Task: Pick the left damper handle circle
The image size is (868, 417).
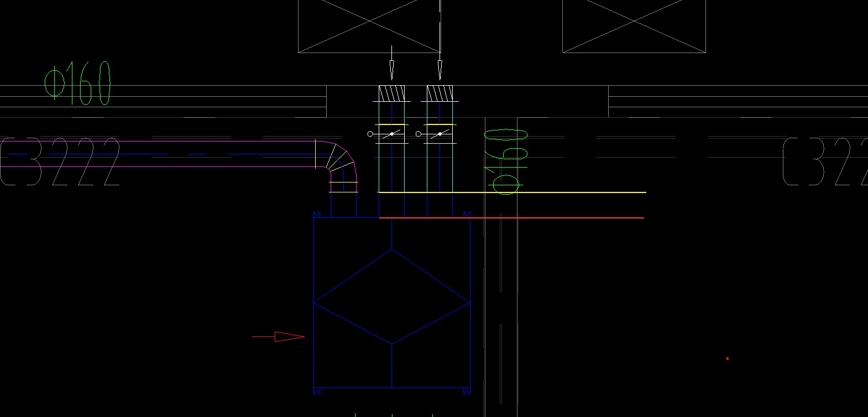Action: [370, 134]
